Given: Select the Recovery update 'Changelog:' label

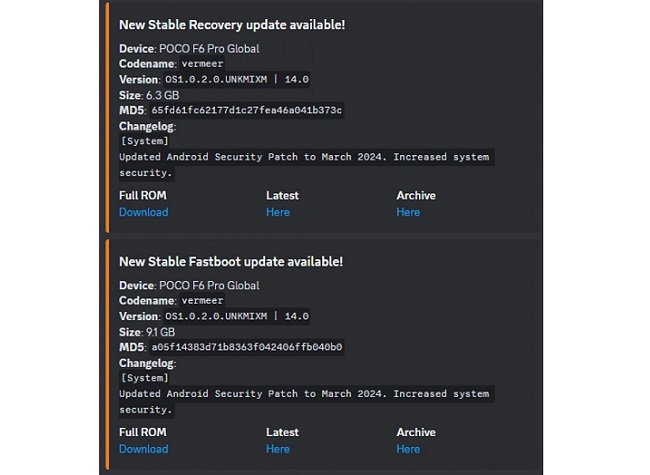Looking at the screenshot, I should point(148,126).
